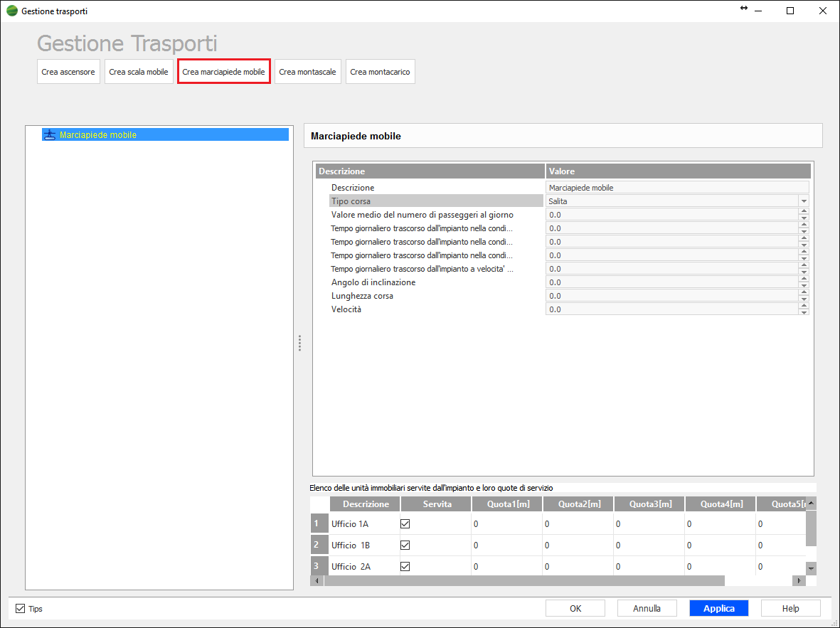Open the Tipo corsa dropdown
The height and width of the screenshot is (628, 840).
[804, 201]
